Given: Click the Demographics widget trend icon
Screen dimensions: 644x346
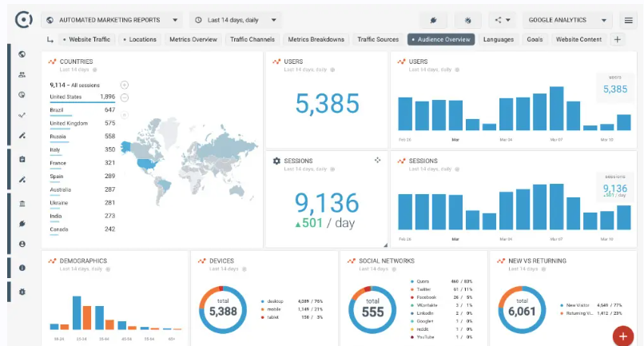Looking at the screenshot, I should (52, 261).
